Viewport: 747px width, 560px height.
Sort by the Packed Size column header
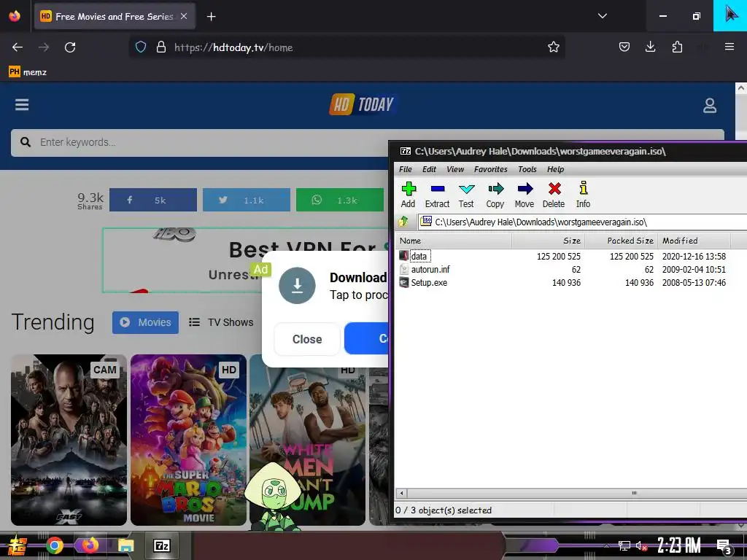(x=621, y=241)
